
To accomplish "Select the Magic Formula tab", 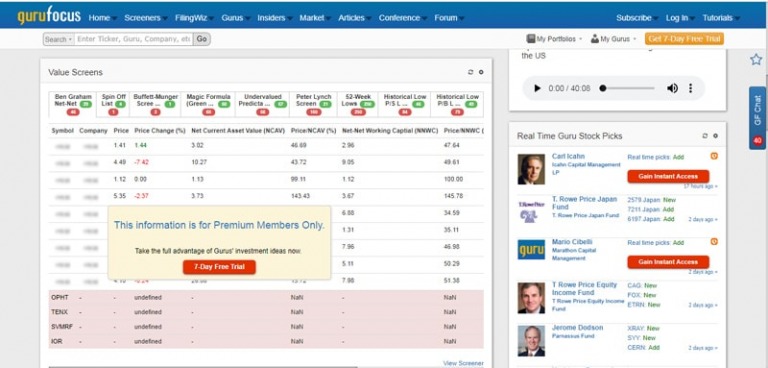I will [208, 104].
